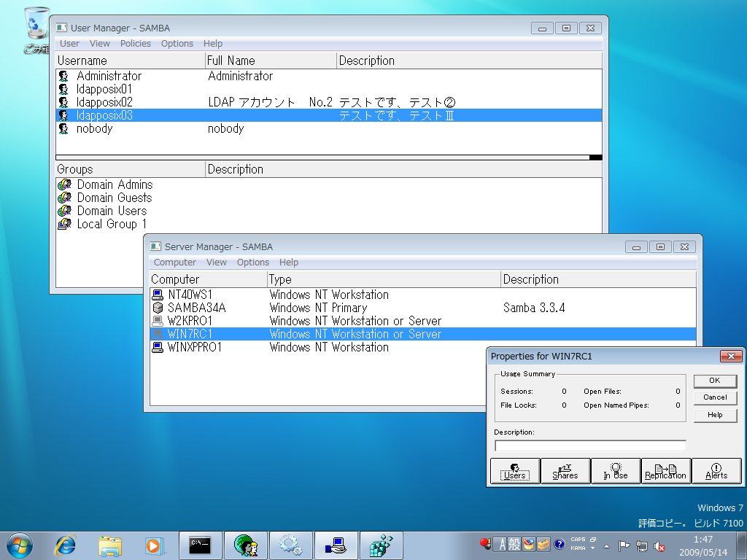Select 'Samba 3.3.4' description text
The image size is (747, 560).
[534, 308]
